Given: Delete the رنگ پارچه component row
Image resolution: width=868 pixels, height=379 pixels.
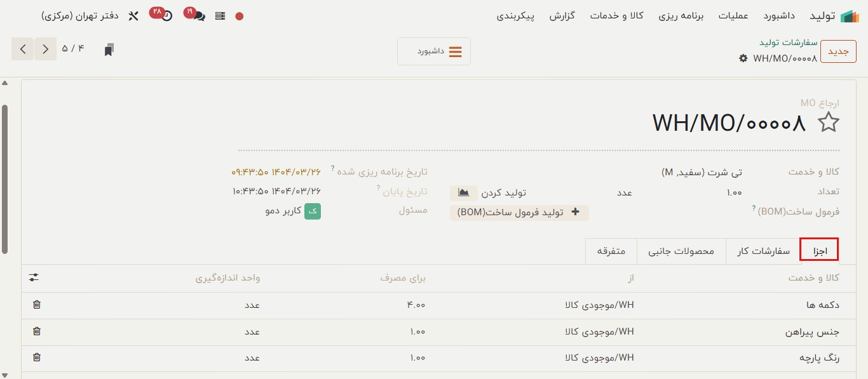Looking at the screenshot, I should point(37,357).
